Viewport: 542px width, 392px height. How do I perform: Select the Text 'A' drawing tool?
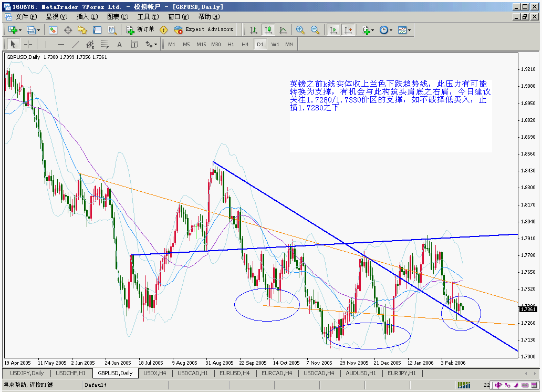coord(120,44)
